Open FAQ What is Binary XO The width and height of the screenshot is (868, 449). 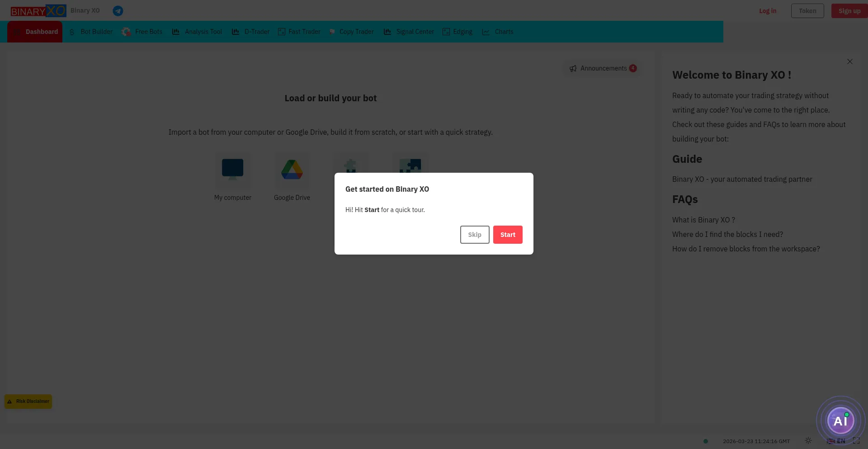coord(703,220)
